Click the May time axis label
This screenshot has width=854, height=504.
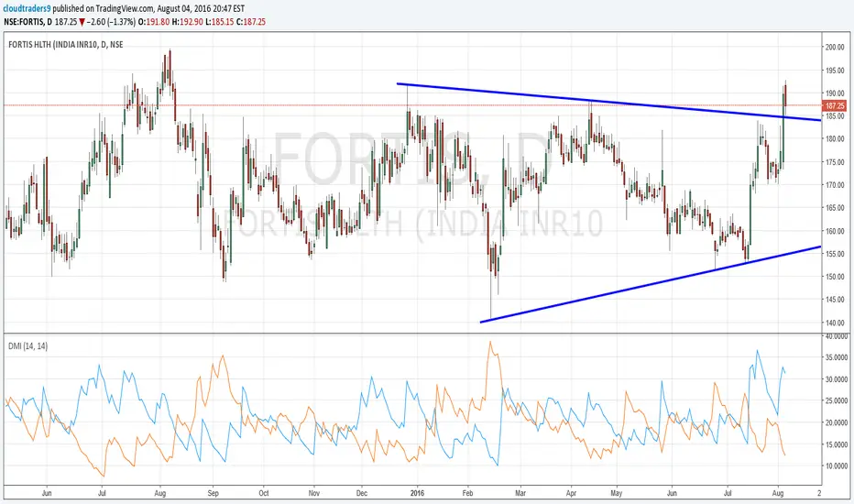click(617, 493)
